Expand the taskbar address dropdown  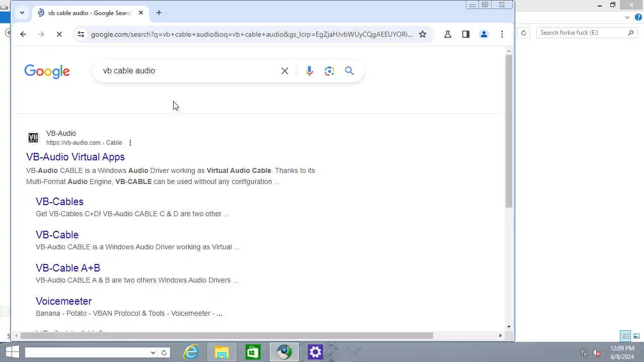pyautogui.click(x=153, y=353)
